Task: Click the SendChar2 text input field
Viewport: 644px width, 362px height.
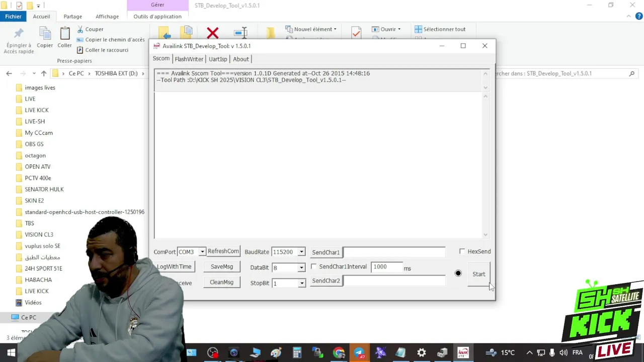Action: (x=394, y=281)
